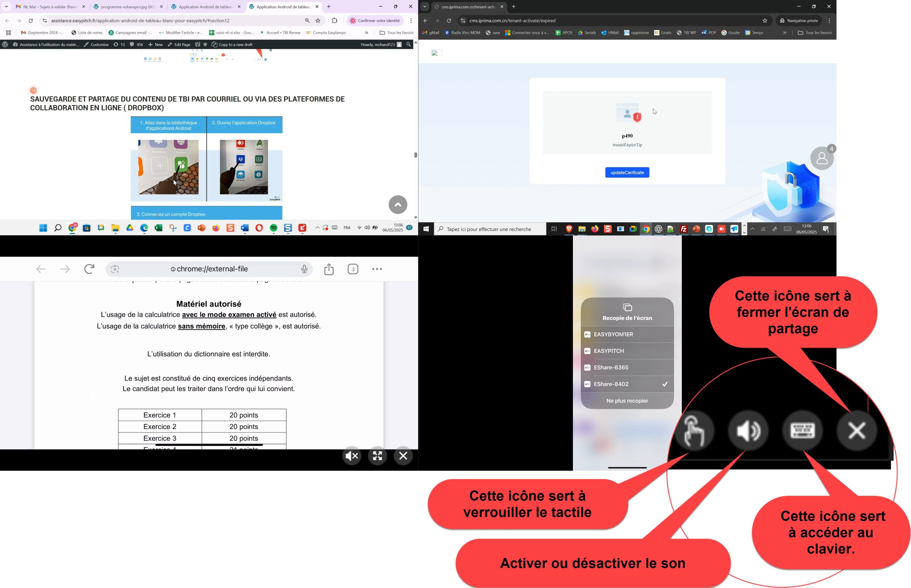911x588 pixels.
Task: Show hidden tray icons on Windows 11 taskbar
Action: pyautogui.click(x=317, y=228)
